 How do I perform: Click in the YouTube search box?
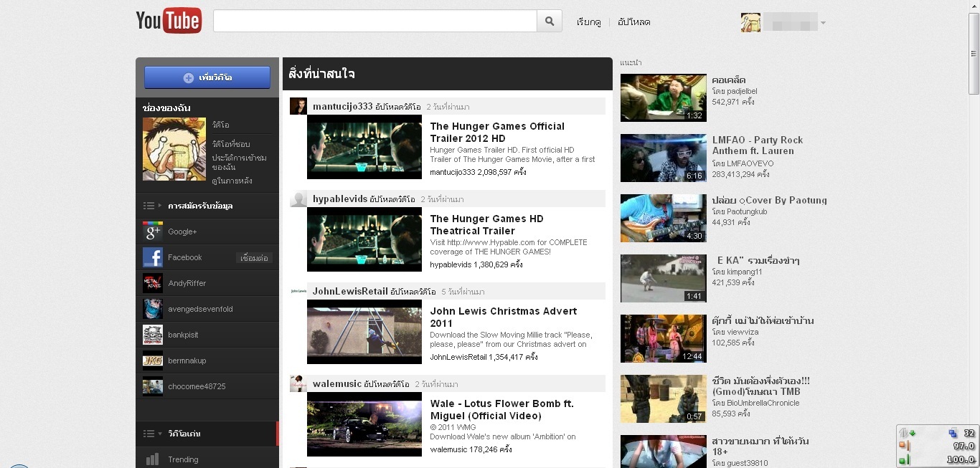pyautogui.click(x=374, y=22)
